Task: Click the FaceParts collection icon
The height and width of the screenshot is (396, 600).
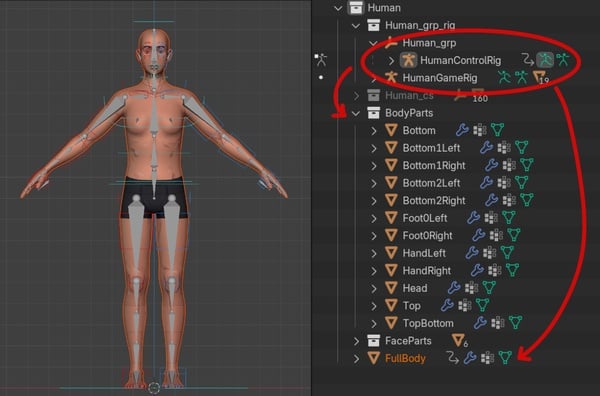Action: click(x=373, y=341)
